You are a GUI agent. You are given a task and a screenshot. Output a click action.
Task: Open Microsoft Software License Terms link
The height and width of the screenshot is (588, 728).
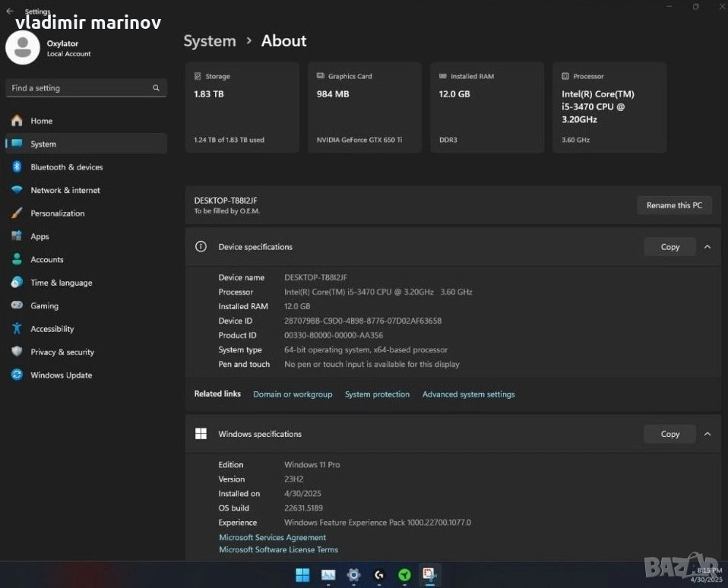pos(278,549)
